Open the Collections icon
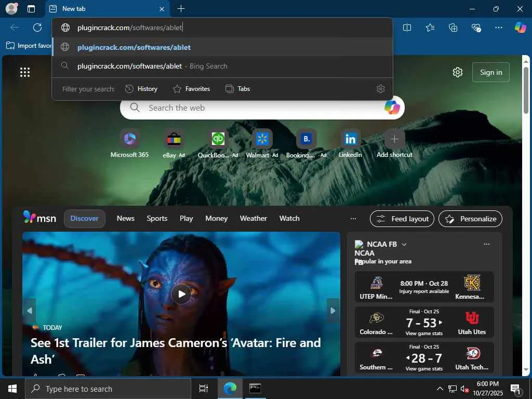532x399 pixels. coord(453,28)
